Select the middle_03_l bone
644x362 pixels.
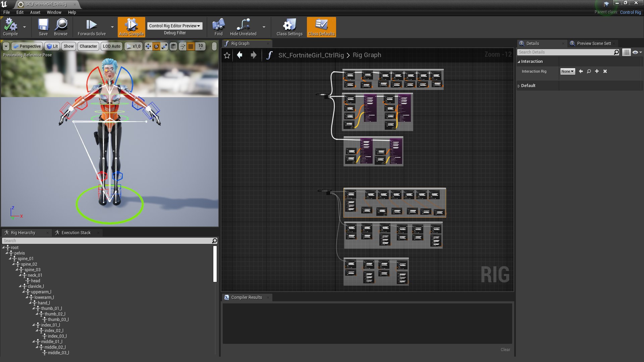[x=58, y=353]
